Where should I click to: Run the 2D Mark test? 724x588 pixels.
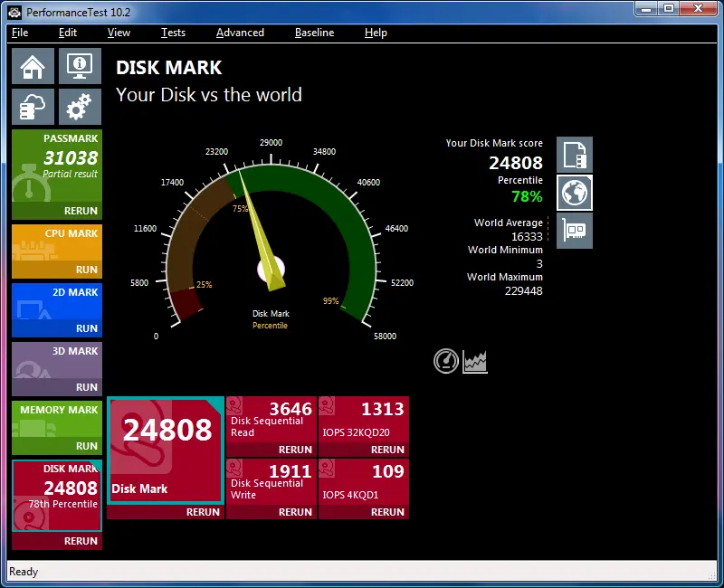[87, 328]
